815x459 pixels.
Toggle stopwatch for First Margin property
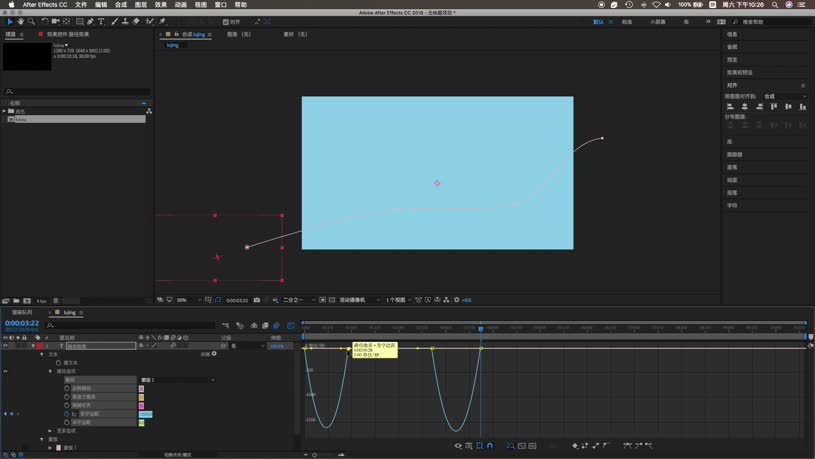click(x=67, y=414)
